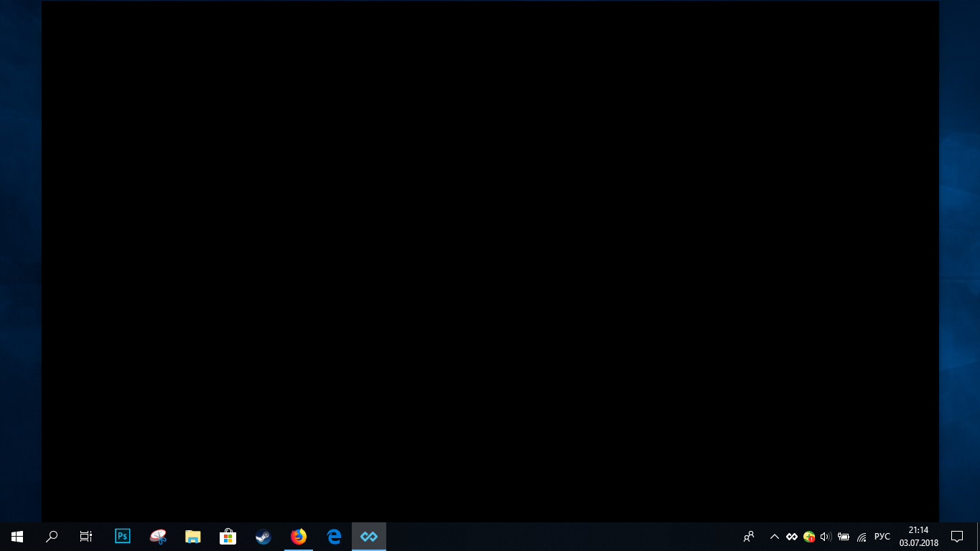Image resolution: width=980 pixels, height=551 pixels.
Task: Open the People taskbar button
Action: coord(749,537)
